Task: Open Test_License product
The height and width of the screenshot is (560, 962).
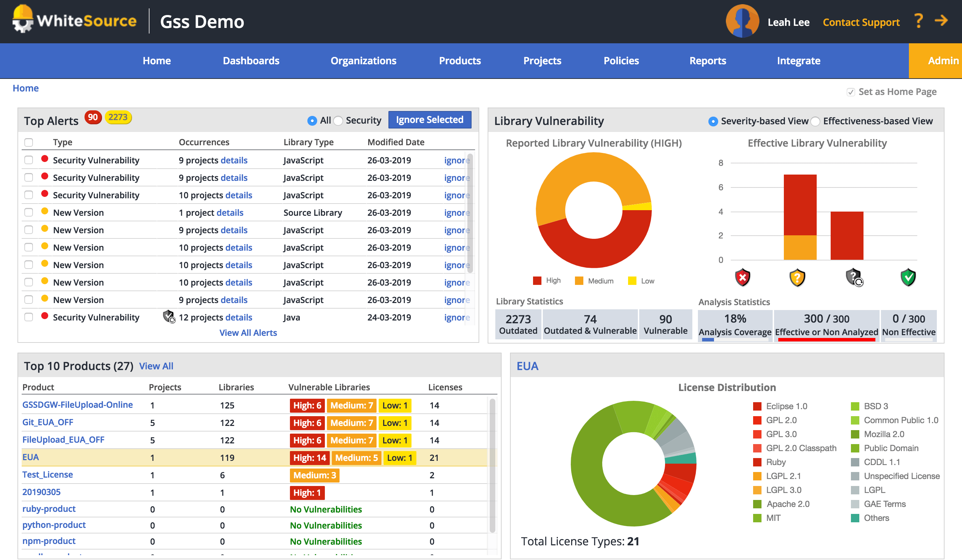Action: click(x=48, y=474)
